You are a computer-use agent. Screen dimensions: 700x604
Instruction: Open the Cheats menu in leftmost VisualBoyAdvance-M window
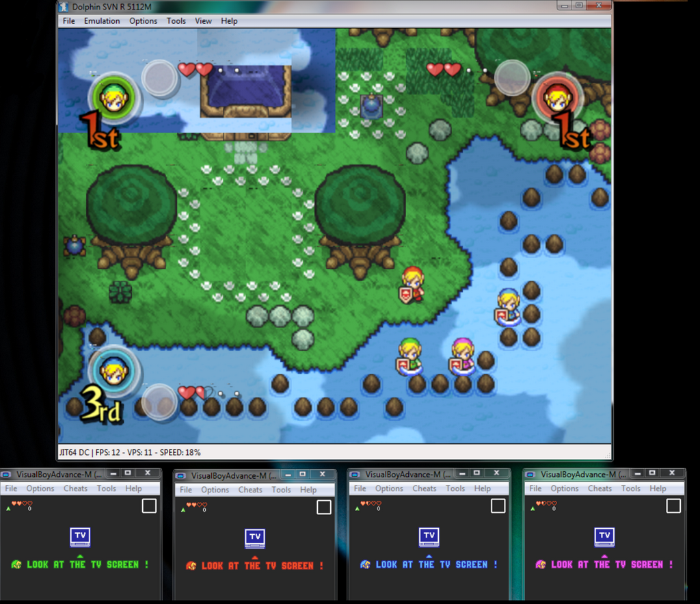coord(75,488)
